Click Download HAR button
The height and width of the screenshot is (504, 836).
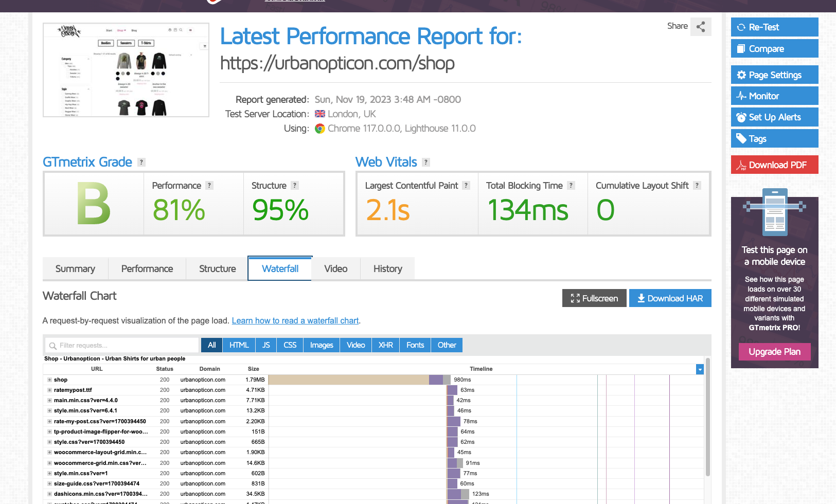tap(670, 298)
